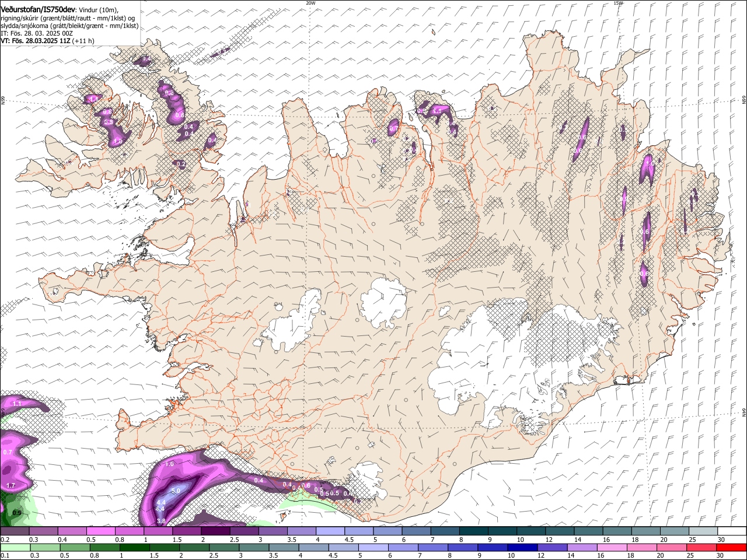
Task: Pick the upper legend 18–20 swatch
Action: click(x=646, y=531)
